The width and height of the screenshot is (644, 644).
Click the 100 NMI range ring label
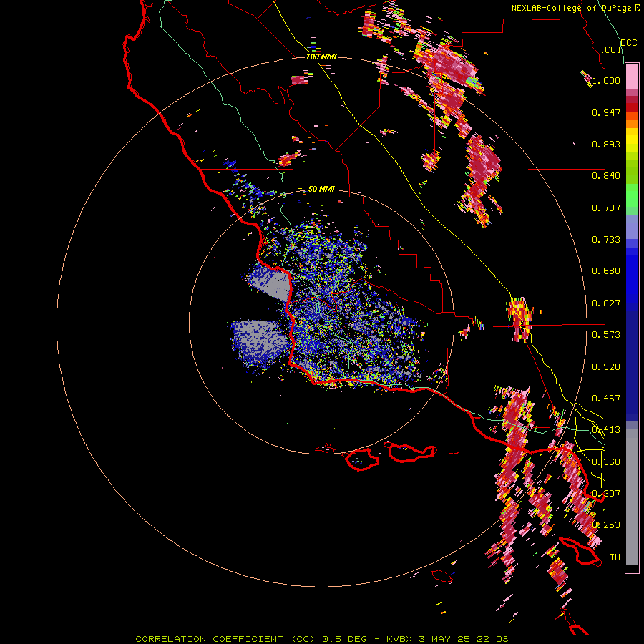(321, 57)
